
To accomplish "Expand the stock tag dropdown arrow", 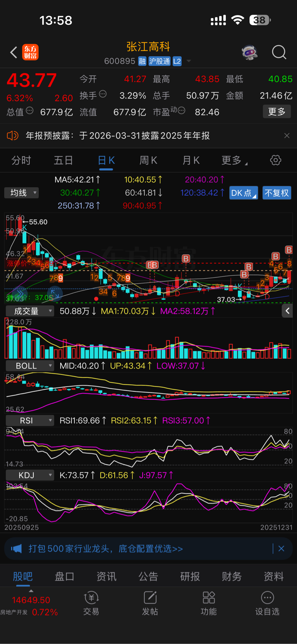I will [189, 61].
